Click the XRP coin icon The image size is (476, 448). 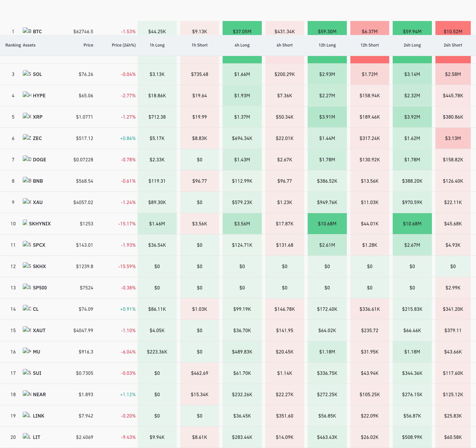[x=27, y=116]
